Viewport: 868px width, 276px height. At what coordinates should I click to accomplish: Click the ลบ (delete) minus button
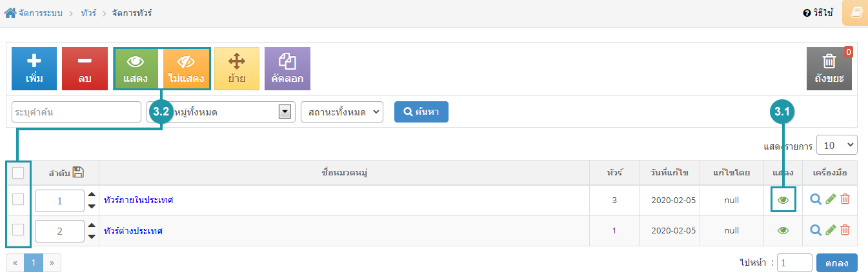85,69
